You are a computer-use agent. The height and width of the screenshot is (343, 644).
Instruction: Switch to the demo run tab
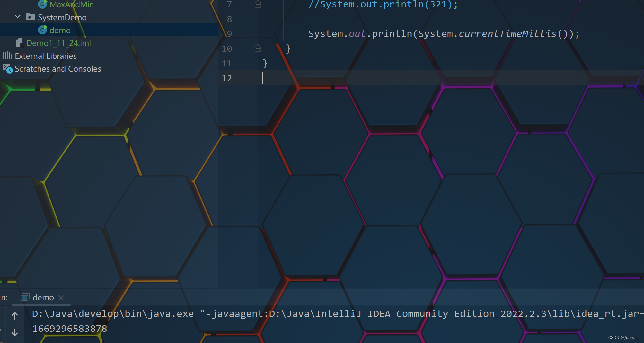click(43, 297)
